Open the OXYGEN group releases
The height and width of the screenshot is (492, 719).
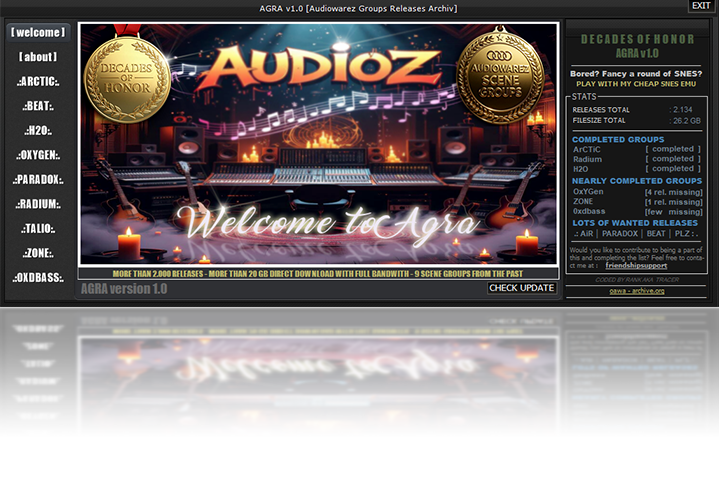coord(38,156)
